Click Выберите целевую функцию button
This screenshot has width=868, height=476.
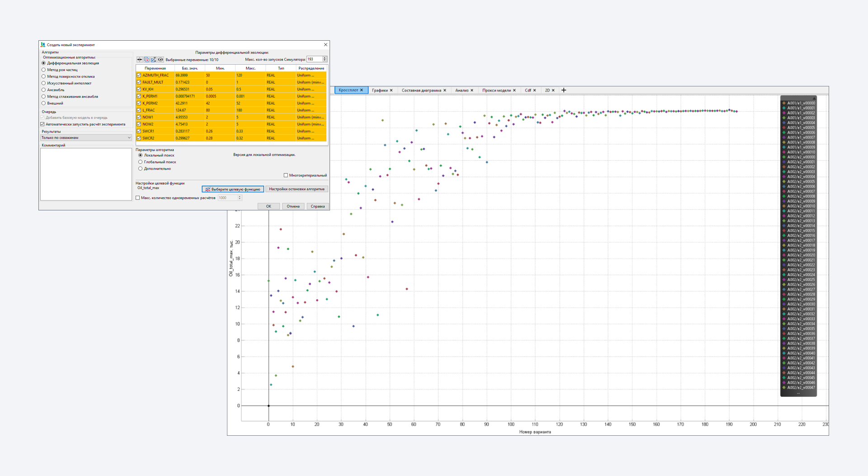tap(233, 189)
